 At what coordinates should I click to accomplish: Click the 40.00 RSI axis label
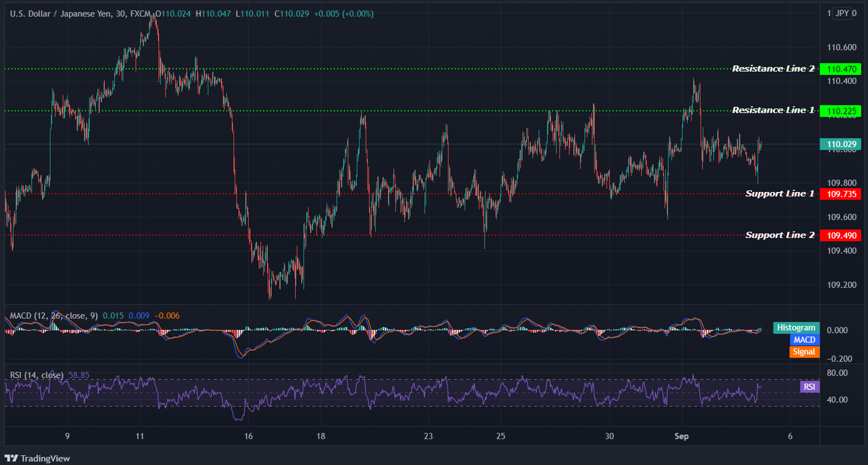pyautogui.click(x=837, y=400)
